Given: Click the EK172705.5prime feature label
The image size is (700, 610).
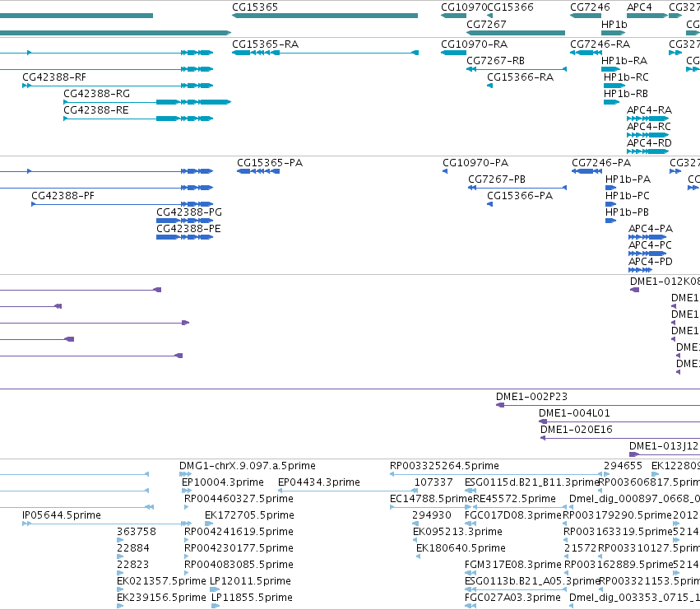Looking at the screenshot, I should (x=249, y=515).
